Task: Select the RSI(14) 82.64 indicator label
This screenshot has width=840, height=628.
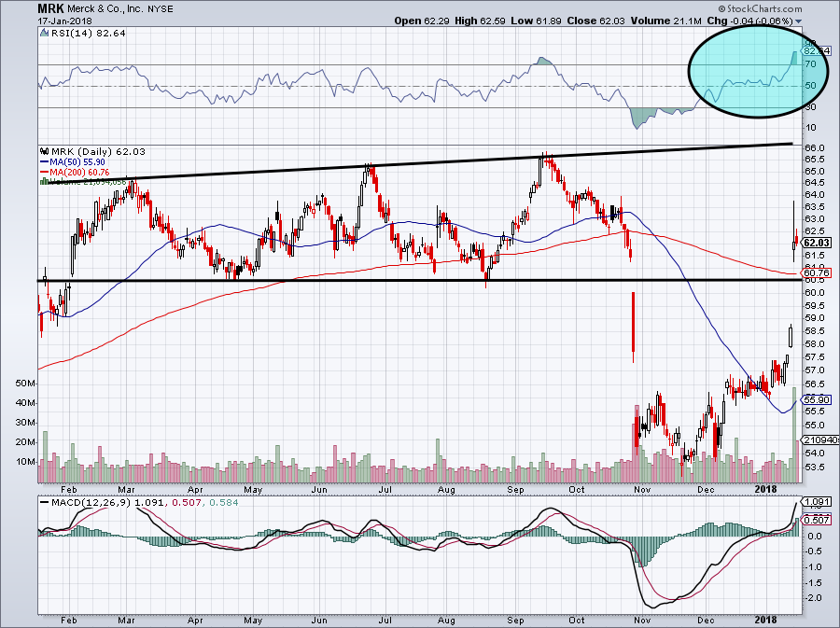Action: tap(89, 34)
